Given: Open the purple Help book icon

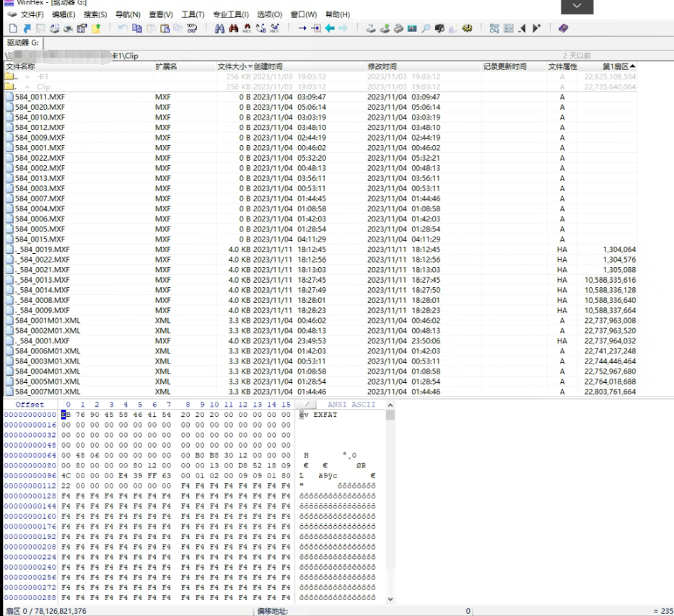Looking at the screenshot, I should pyautogui.click(x=563, y=28).
